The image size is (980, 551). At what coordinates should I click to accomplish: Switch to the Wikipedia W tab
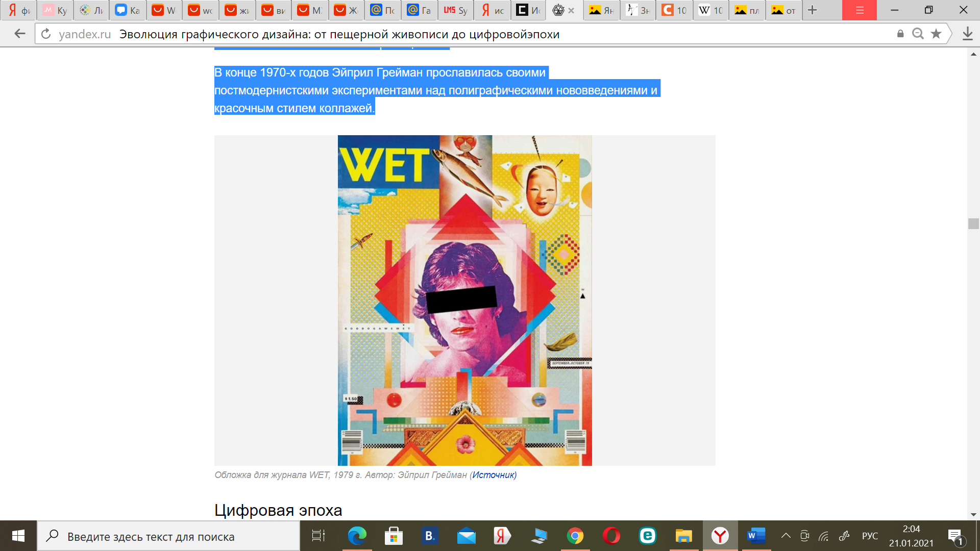coord(710,10)
